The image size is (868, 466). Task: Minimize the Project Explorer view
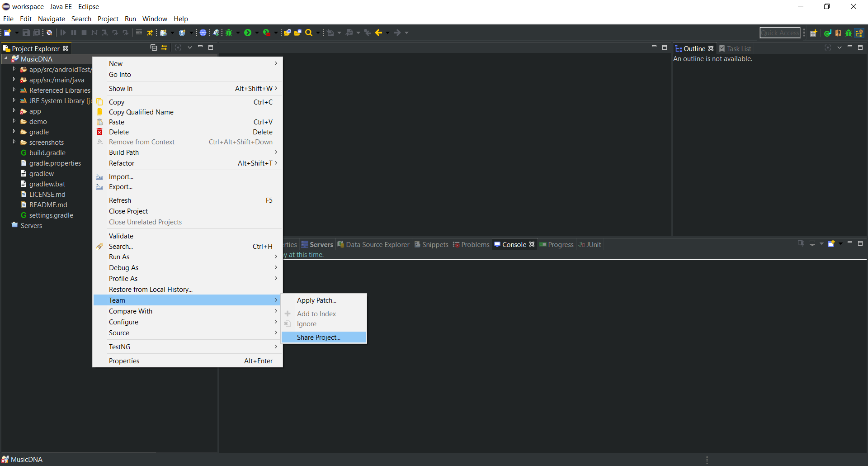(200, 47)
